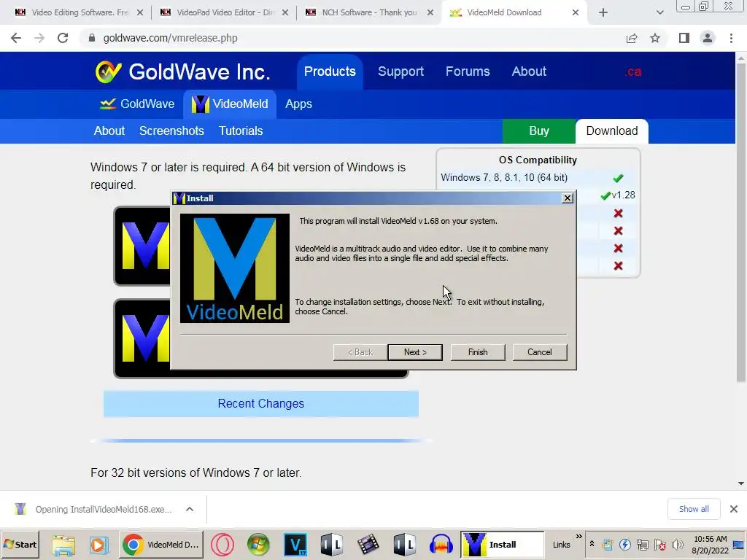This screenshot has height=560, width=747.
Task: Click the taskbar clock 10:56 AM
Action: tap(710, 539)
